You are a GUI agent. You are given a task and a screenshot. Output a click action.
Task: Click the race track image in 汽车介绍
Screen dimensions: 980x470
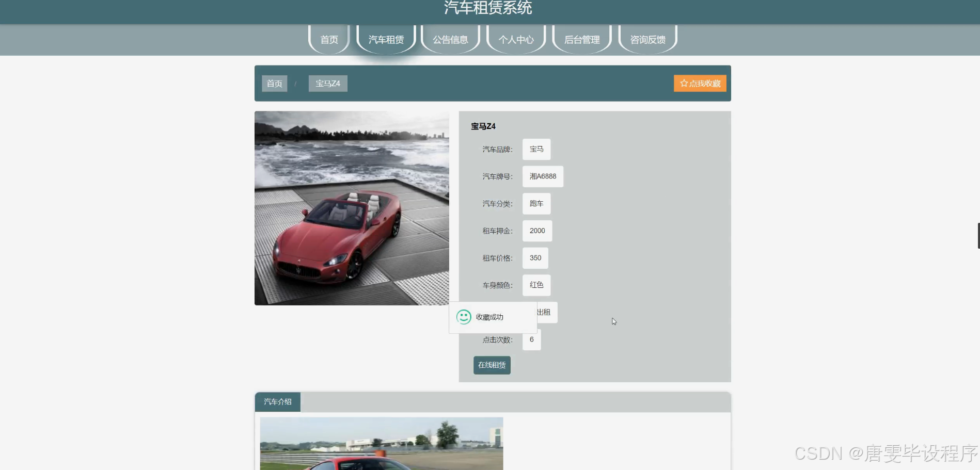[x=382, y=444]
